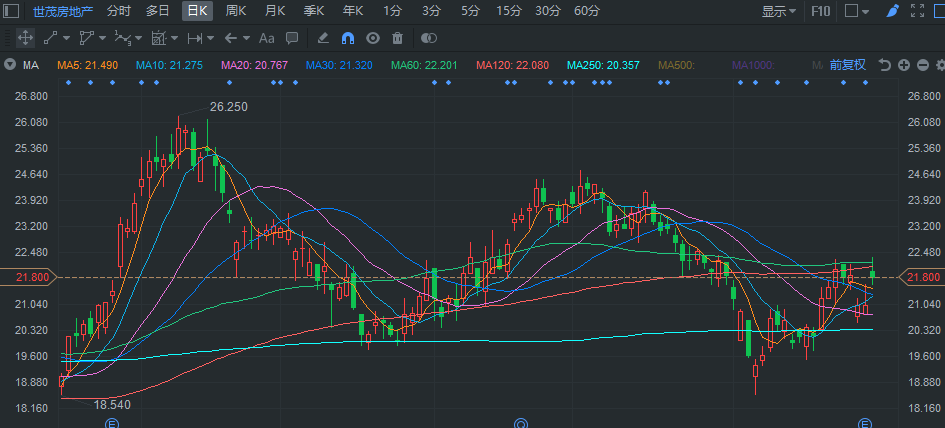Select the Aa text annotation tool
This screenshot has height=428, width=945.
click(266, 38)
